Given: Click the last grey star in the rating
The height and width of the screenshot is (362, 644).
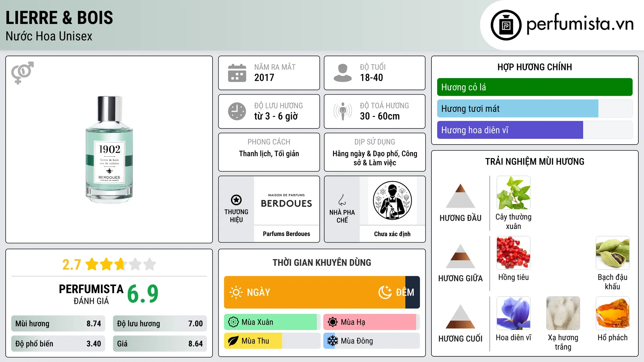Looking at the screenshot, I should click(x=150, y=264).
